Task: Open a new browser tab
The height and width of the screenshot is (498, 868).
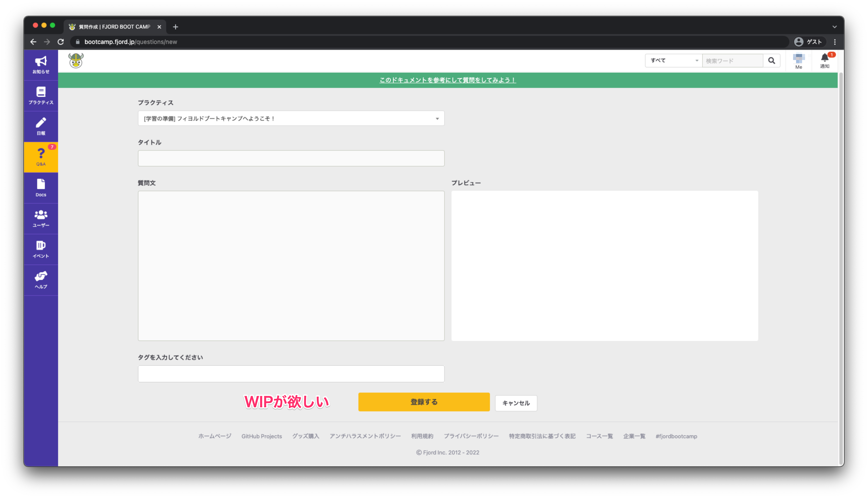Action: click(x=176, y=27)
